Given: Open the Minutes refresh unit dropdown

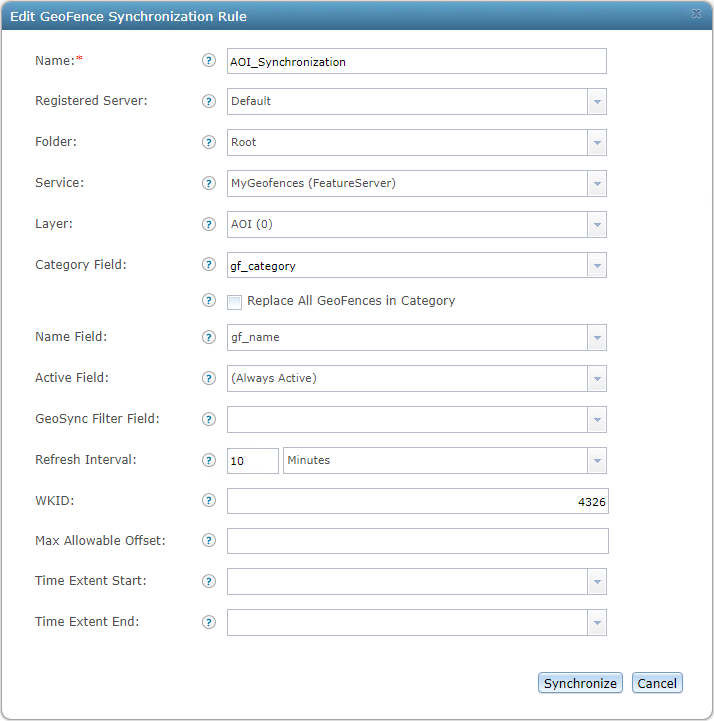Looking at the screenshot, I should (597, 460).
